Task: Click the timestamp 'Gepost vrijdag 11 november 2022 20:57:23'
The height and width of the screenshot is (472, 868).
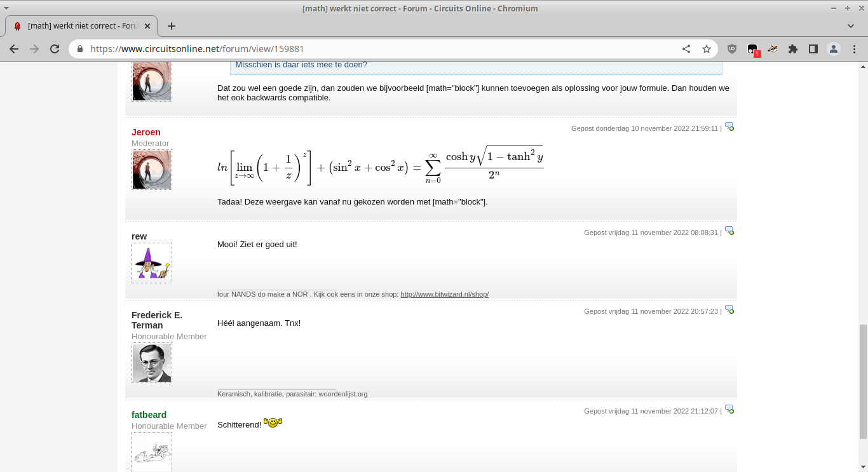Action: pyautogui.click(x=651, y=311)
